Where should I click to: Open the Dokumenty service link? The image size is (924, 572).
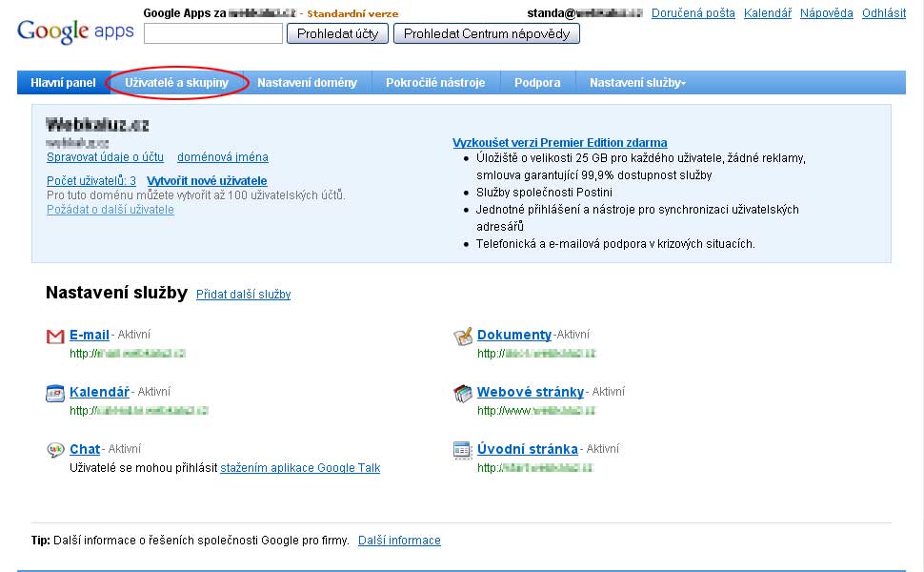coord(514,335)
